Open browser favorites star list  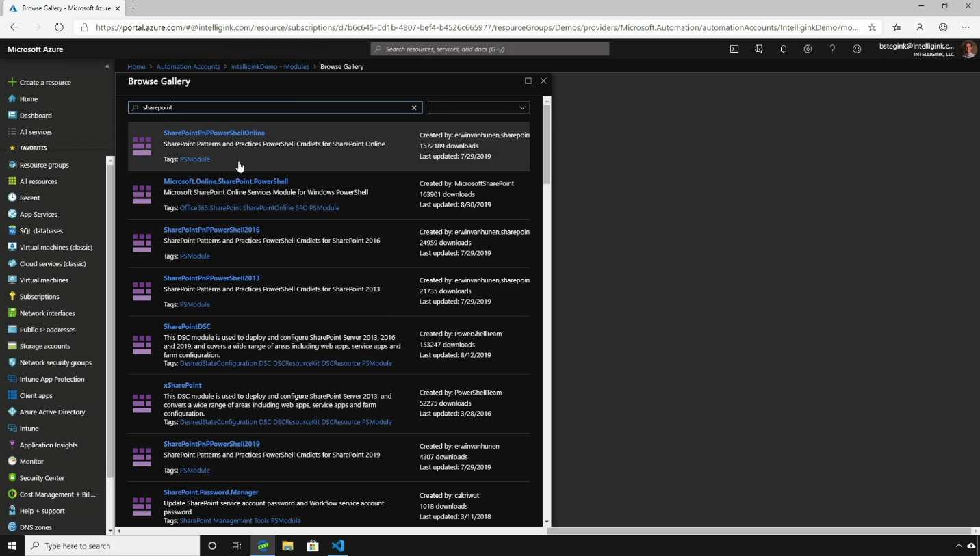pyautogui.click(x=897, y=27)
